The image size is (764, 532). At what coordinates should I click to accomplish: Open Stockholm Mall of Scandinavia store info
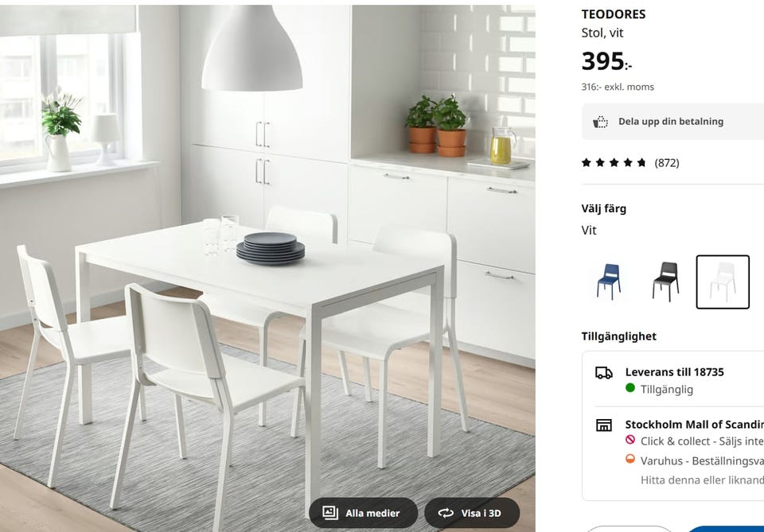(x=694, y=425)
